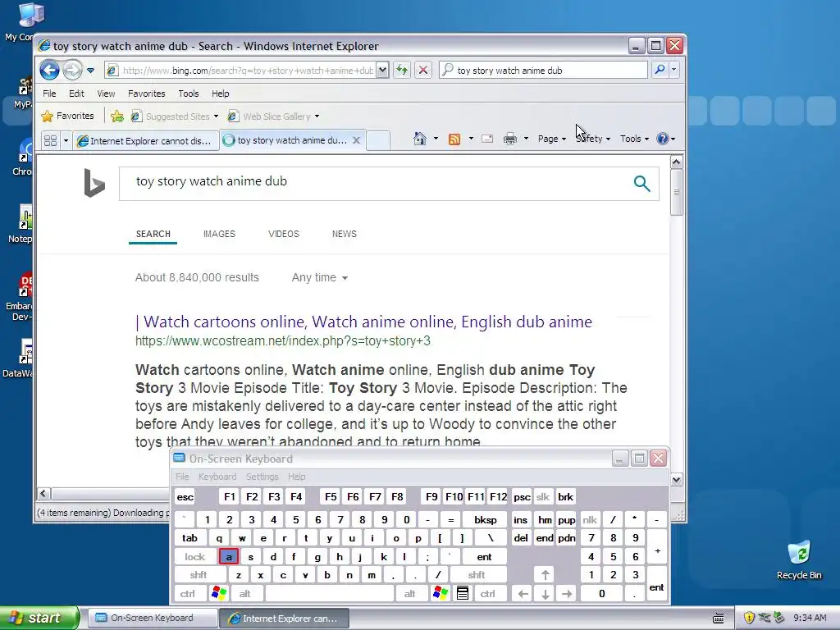This screenshot has height=630, width=840.
Task: Toggle the left ctrl key
Action: pyautogui.click(x=188, y=594)
